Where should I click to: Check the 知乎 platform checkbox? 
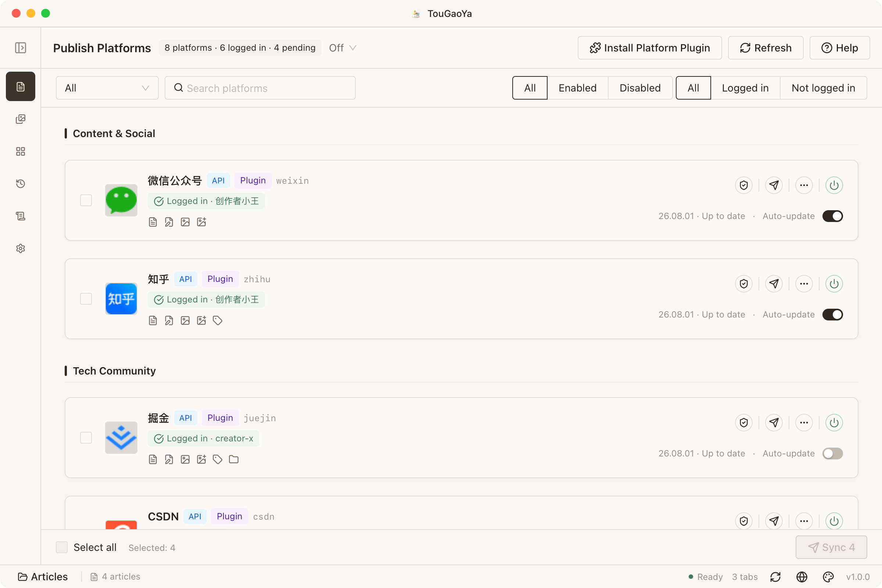[86, 299]
